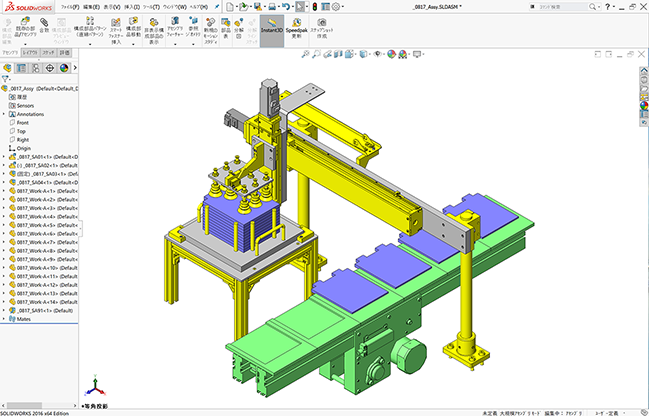The height and width of the screenshot is (416, 649).
Task: Expand the Mates folder in the tree
Action: [x=4, y=319]
